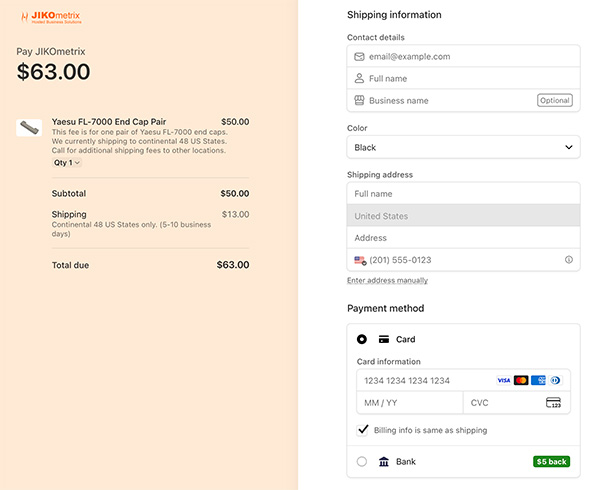Click the envelope icon in email field
Viewport: 595px width, 490px height.
tap(359, 57)
